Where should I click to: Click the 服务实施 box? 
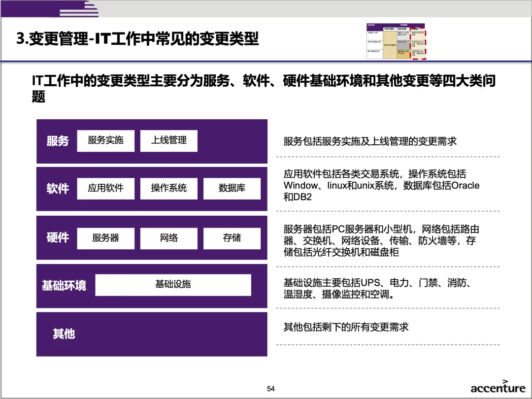105,140
